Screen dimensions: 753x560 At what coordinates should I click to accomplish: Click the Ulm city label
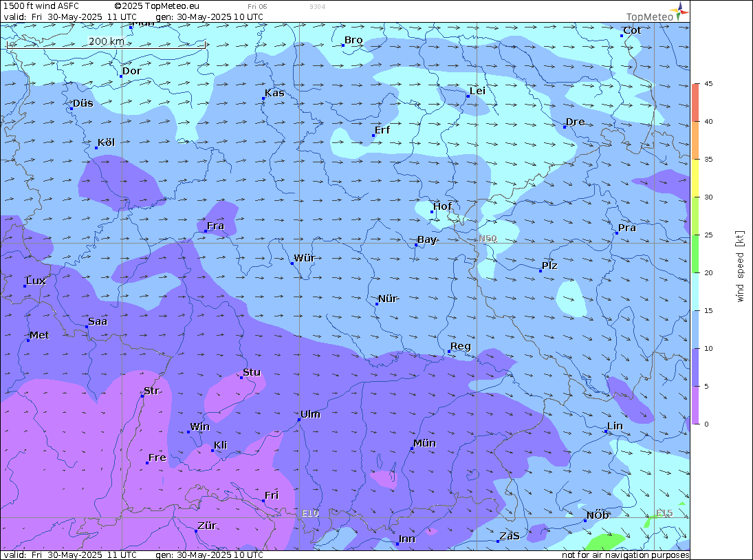[x=310, y=414]
